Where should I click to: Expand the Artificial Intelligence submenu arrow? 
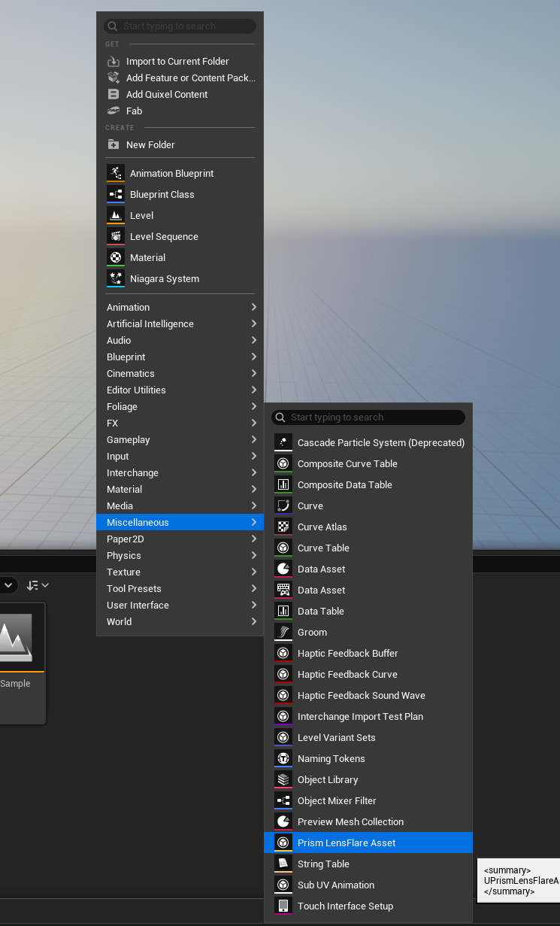253,323
